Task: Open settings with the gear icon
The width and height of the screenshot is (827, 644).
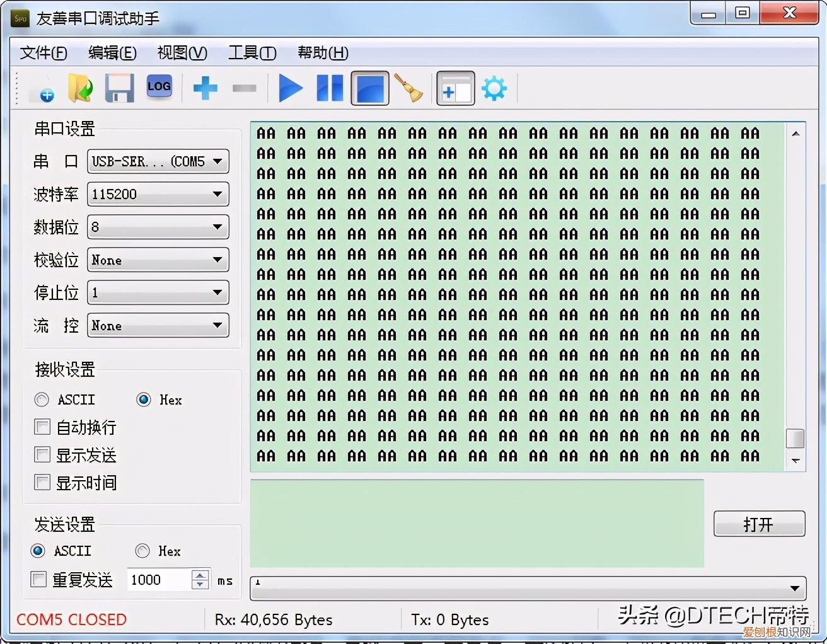Action: [494, 89]
